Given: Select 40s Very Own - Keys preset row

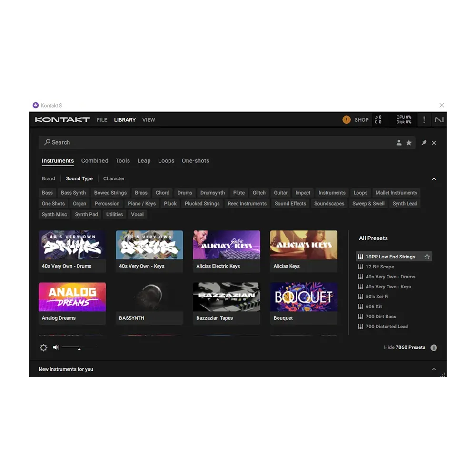Looking at the screenshot, I should pos(394,287).
